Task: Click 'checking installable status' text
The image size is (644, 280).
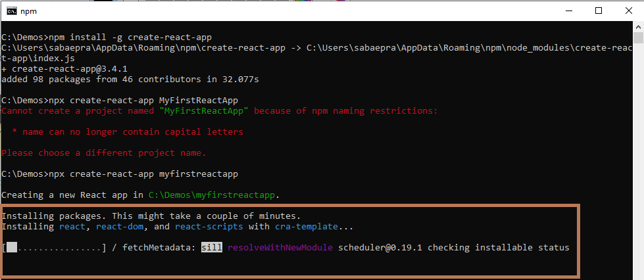Action: (499, 248)
